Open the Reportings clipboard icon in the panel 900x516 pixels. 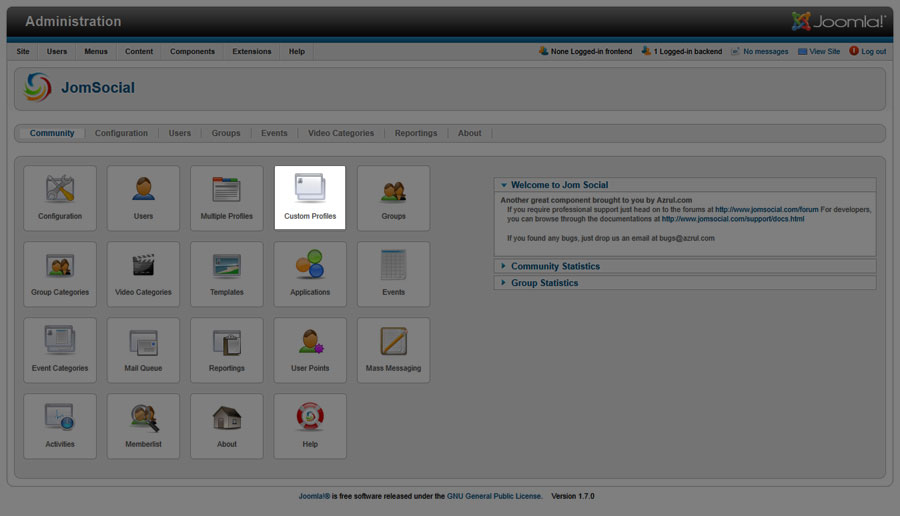point(227,350)
